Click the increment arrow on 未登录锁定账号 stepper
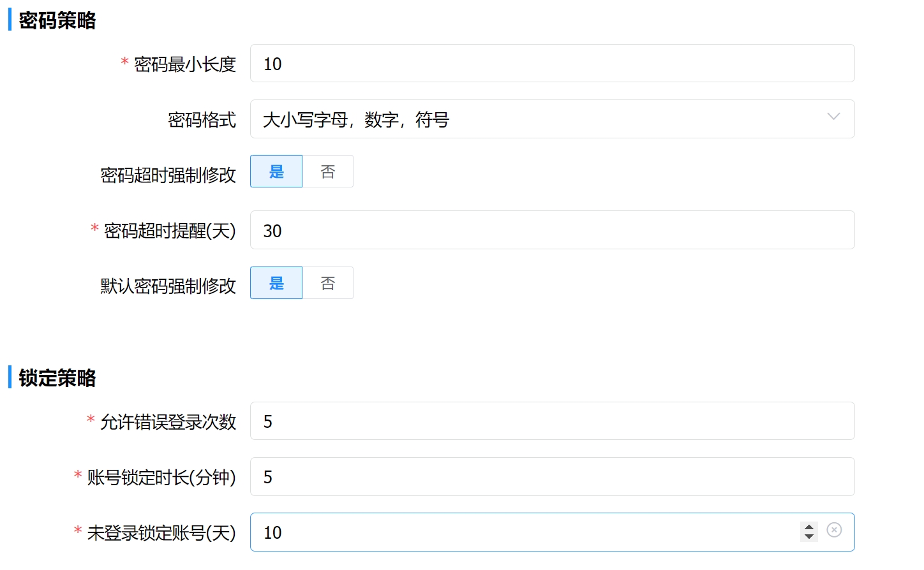This screenshot has width=924, height=570. [x=808, y=527]
